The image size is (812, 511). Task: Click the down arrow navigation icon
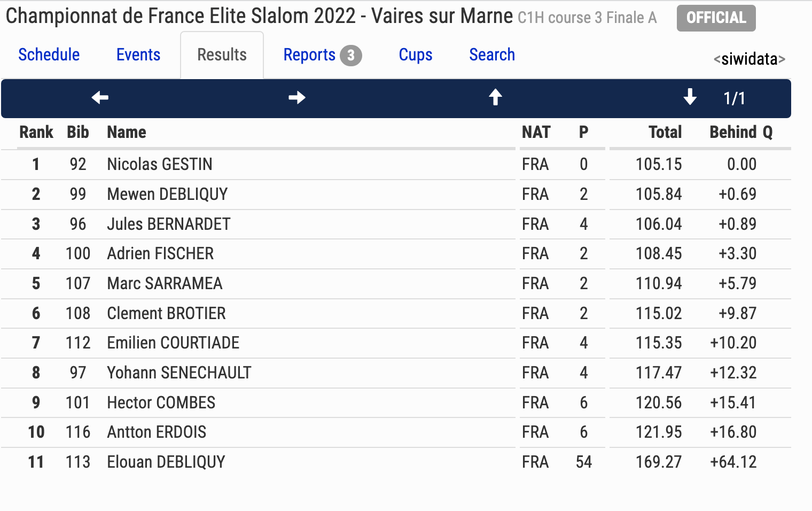pos(690,97)
